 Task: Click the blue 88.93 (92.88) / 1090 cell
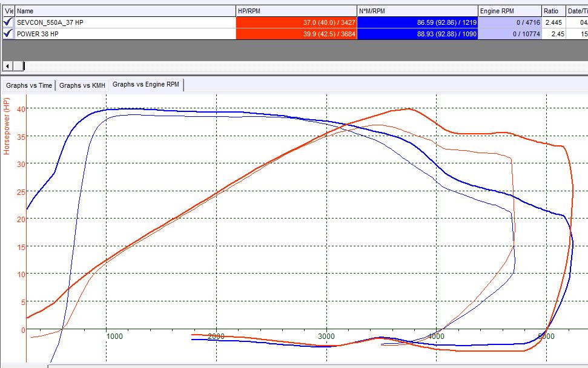pos(417,34)
